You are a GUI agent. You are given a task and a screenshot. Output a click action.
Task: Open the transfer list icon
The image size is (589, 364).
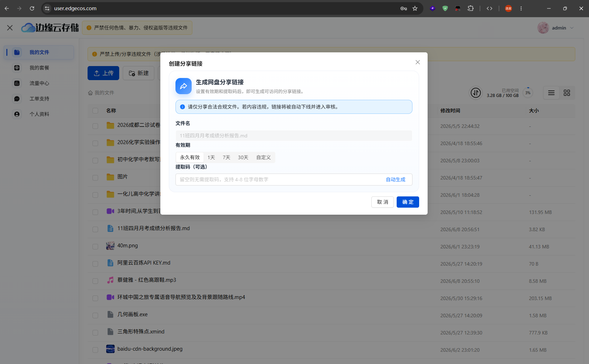[x=476, y=93]
